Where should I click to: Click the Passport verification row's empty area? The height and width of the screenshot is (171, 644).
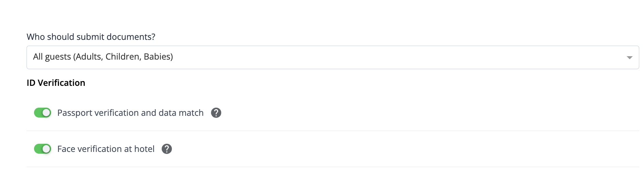click(x=429, y=113)
